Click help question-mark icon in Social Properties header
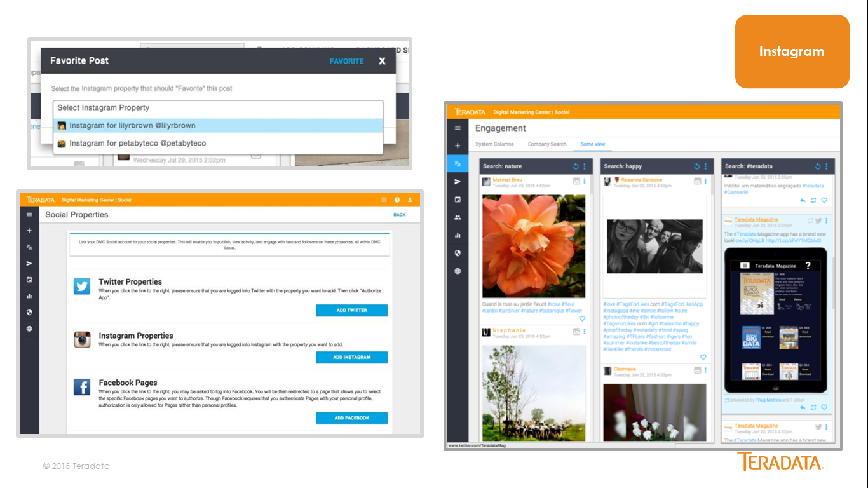The width and height of the screenshot is (868, 488). [x=397, y=200]
